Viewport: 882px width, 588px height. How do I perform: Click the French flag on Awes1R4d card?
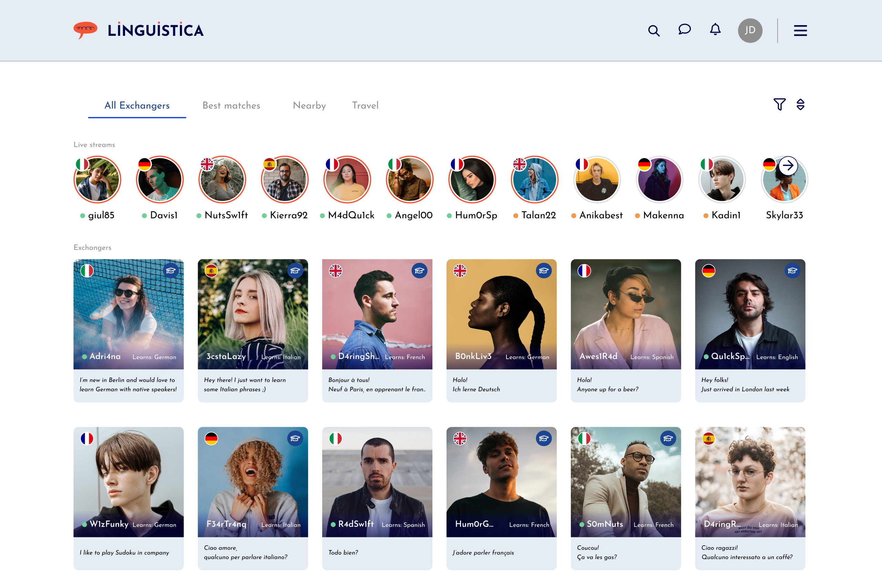point(584,271)
